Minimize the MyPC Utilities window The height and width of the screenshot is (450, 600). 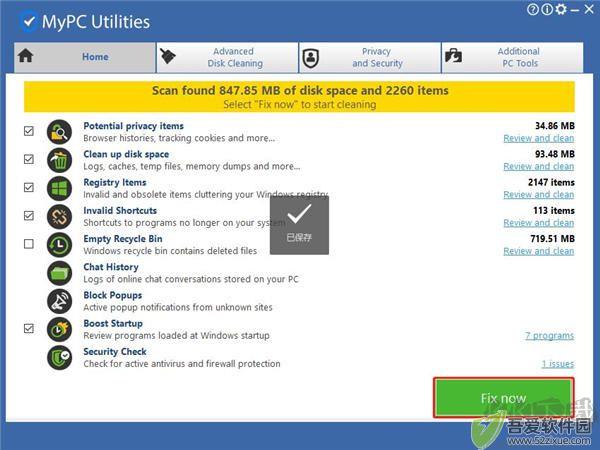(x=575, y=10)
